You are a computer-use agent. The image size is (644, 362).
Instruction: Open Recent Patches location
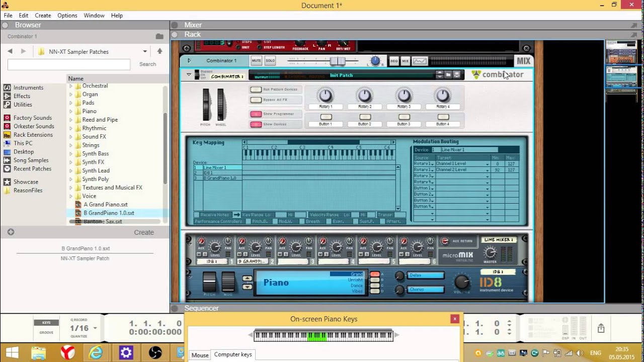pyautogui.click(x=32, y=168)
